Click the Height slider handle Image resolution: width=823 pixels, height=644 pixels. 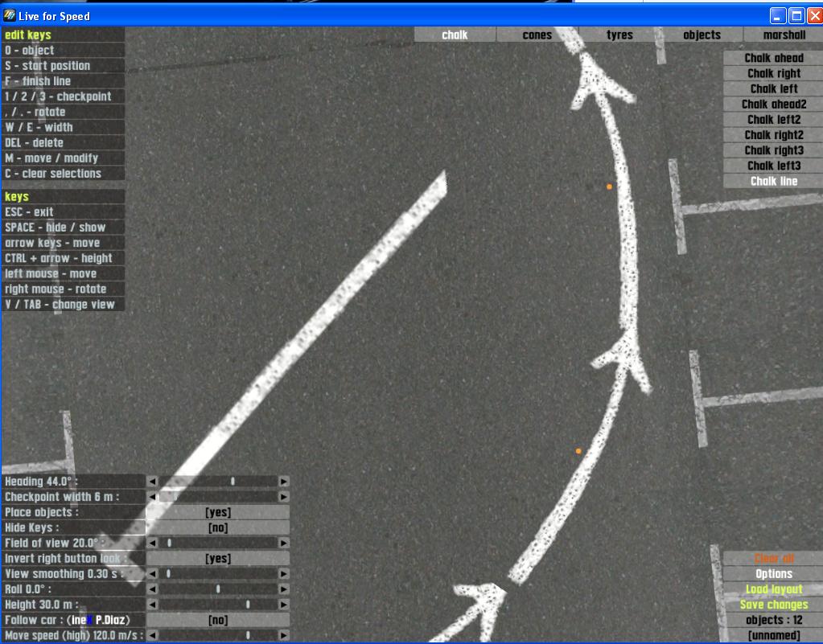coord(248,605)
